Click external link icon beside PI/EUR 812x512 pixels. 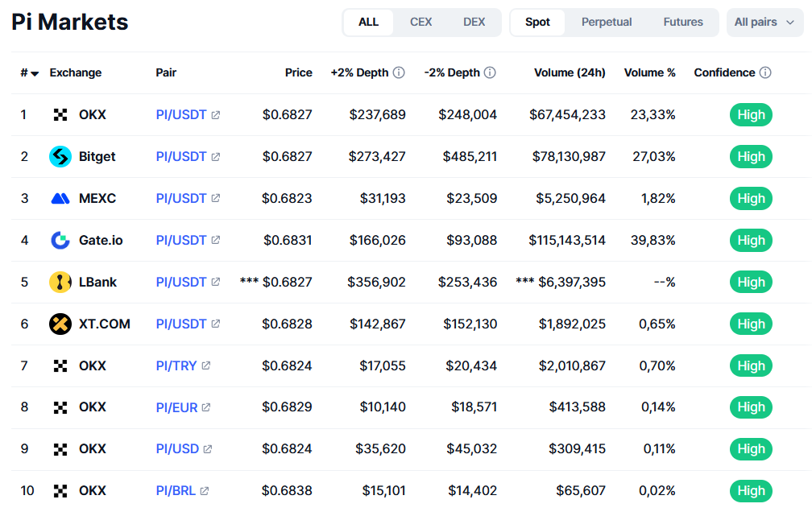click(x=206, y=407)
